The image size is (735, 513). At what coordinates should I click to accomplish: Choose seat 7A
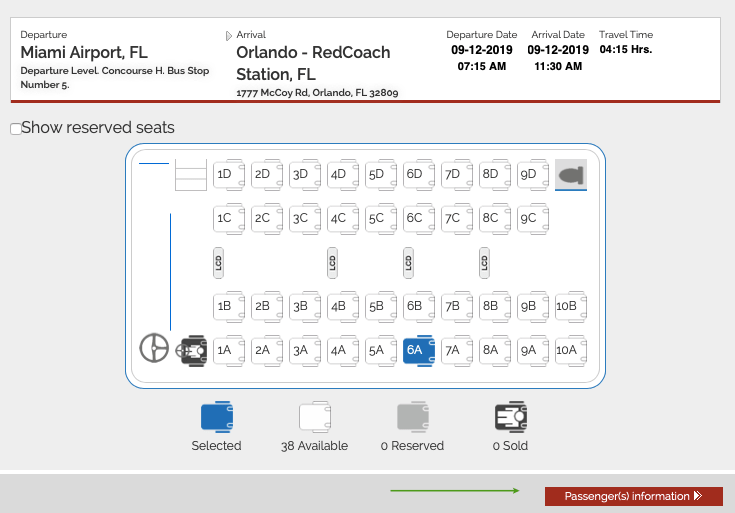[457, 351]
